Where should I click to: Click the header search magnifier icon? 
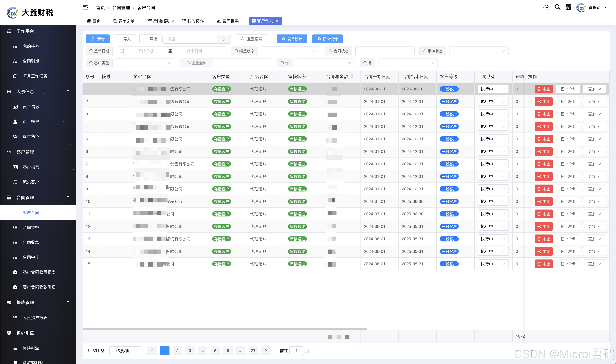click(x=557, y=7)
